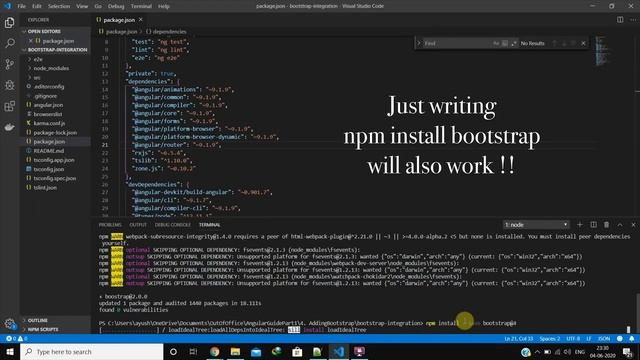Go to previous match in Find widget
640x360 pixels.
click(x=554, y=43)
